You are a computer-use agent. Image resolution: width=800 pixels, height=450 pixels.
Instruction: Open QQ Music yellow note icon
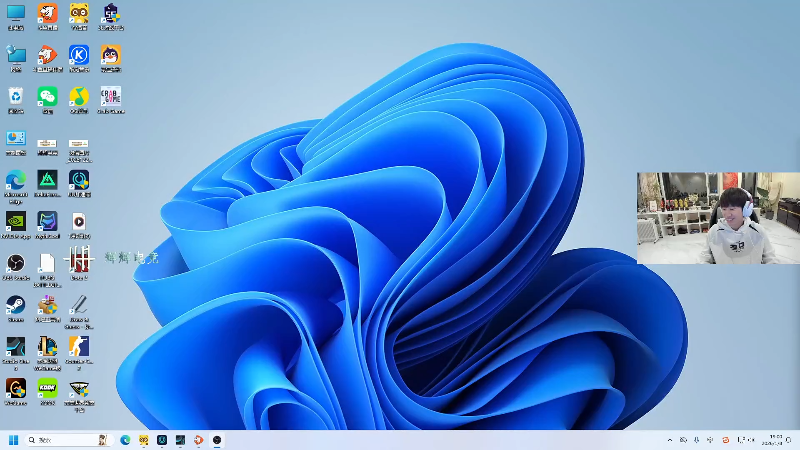[79, 100]
